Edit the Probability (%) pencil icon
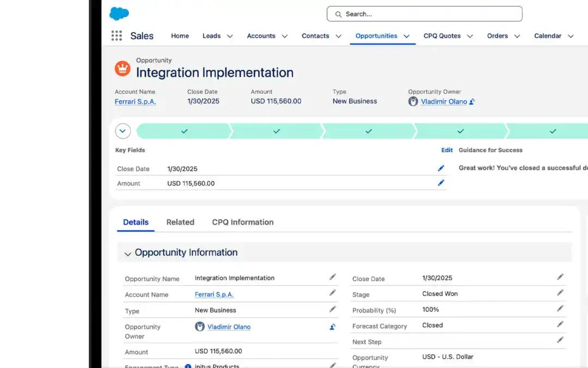Screen dimensions: 588x368 (x=560, y=309)
